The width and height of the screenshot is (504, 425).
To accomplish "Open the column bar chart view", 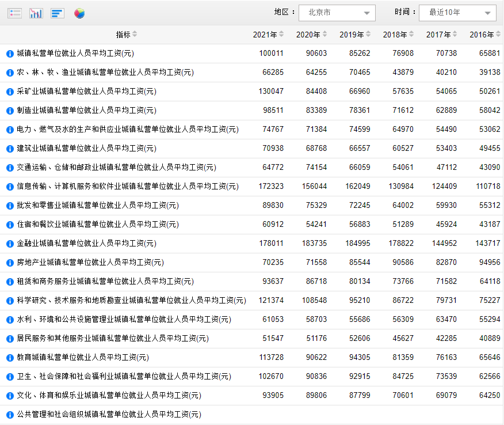I will coord(36,13).
